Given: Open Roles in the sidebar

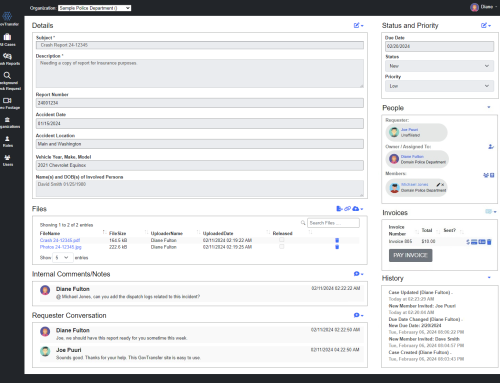Looking at the screenshot, I should (8, 141).
